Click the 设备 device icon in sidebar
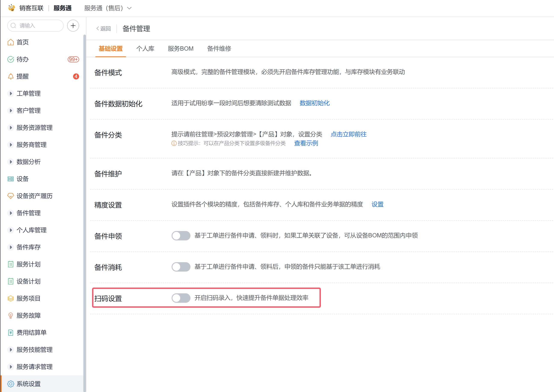Screen dimensions: 554x392 (11, 179)
